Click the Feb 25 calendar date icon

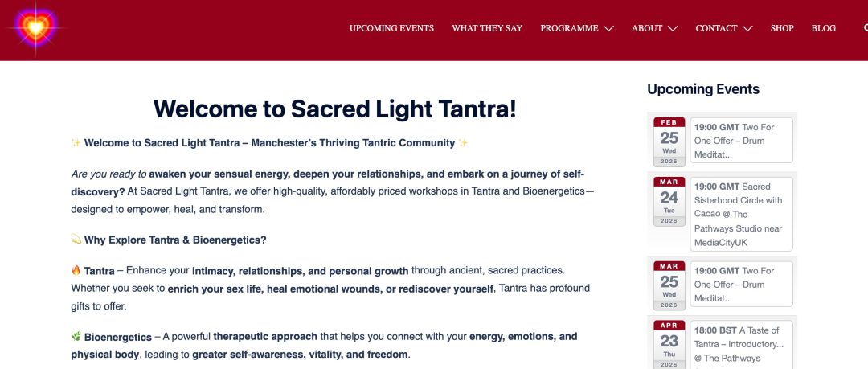[669, 141]
